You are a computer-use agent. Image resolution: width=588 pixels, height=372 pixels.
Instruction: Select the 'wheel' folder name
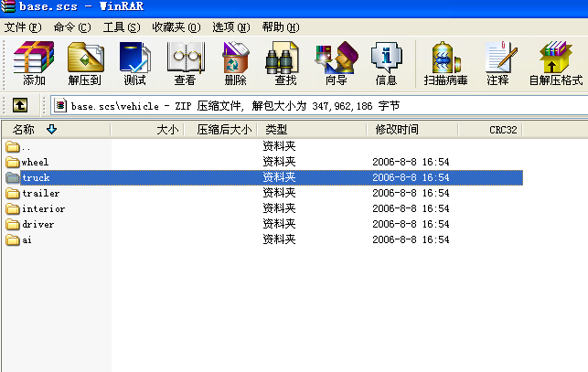[x=35, y=163]
